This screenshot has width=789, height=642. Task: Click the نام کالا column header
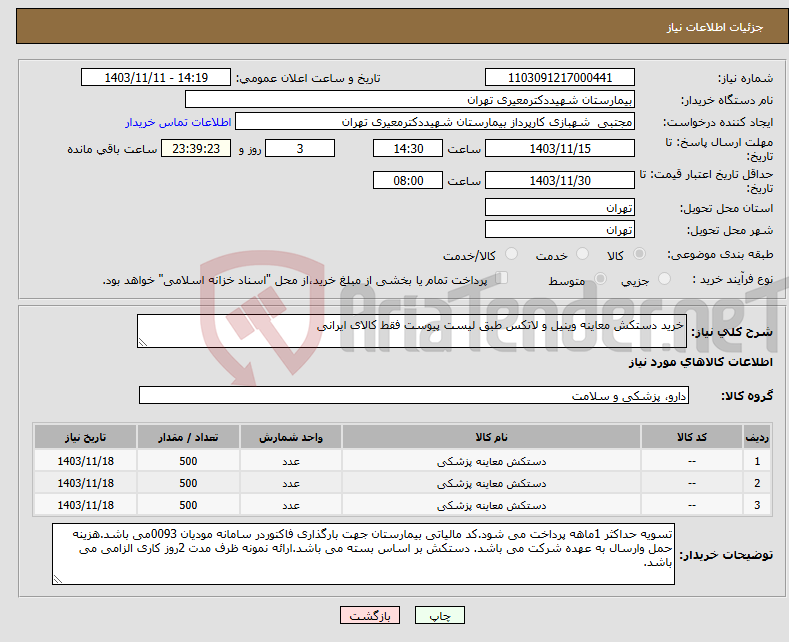pos(491,437)
